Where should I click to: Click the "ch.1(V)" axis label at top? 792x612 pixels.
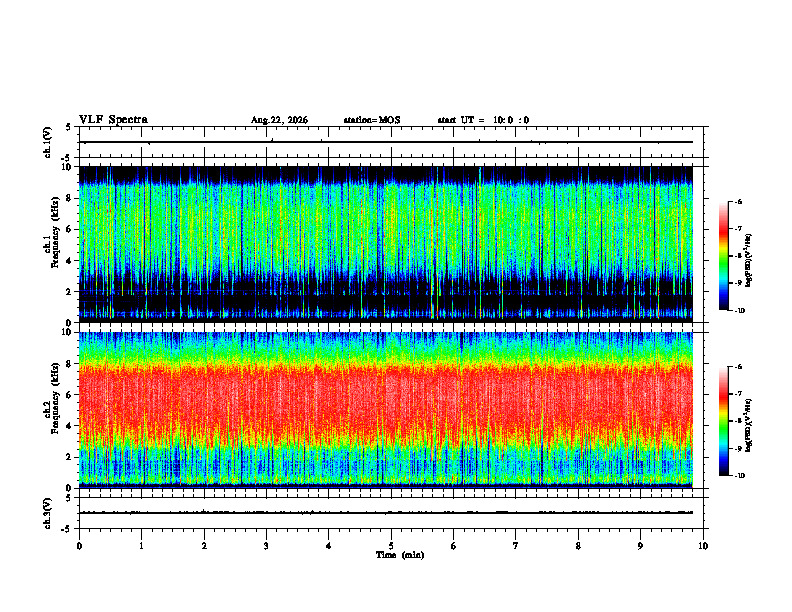tap(48, 142)
